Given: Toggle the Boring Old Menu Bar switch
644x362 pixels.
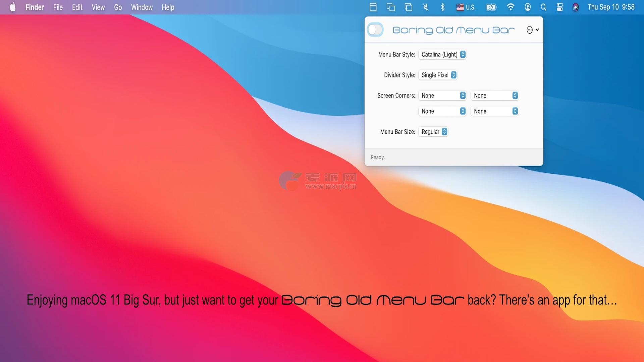Looking at the screenshot, I should [375, 29].
